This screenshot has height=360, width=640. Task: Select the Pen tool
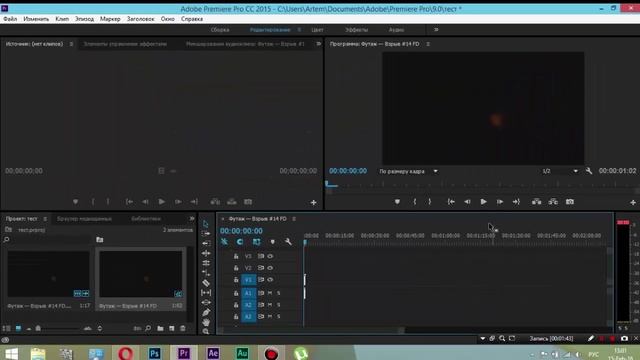(x=206, y=312)
